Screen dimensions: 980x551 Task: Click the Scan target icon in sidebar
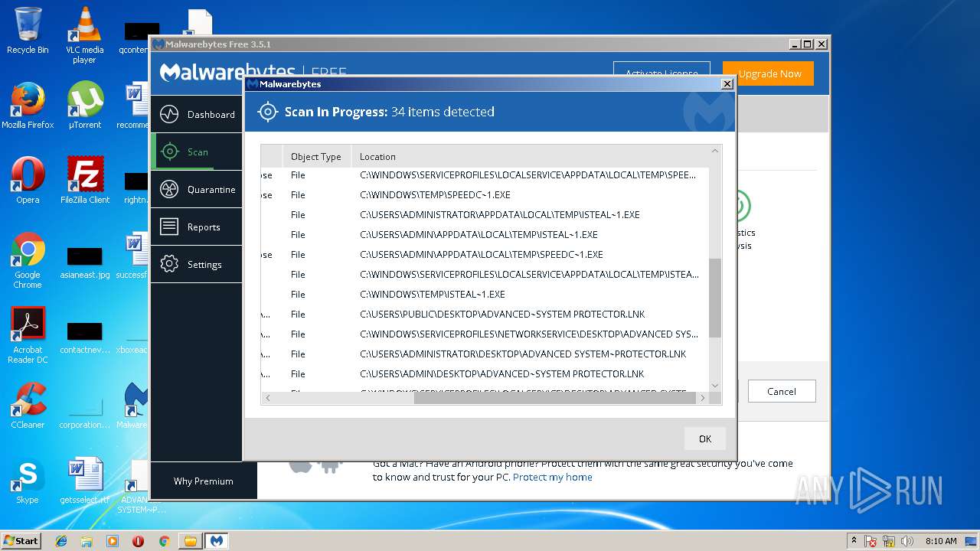(169, 152)
